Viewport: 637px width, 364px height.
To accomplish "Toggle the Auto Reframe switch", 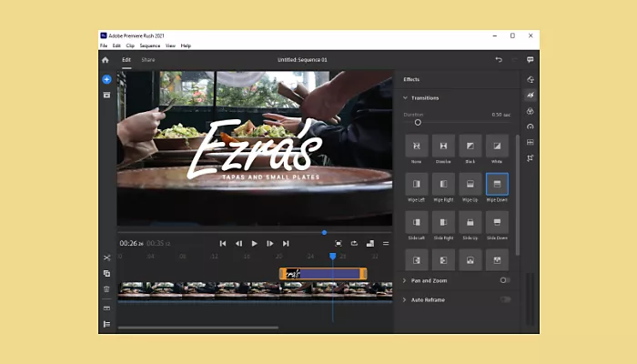I will pos(505,299).
